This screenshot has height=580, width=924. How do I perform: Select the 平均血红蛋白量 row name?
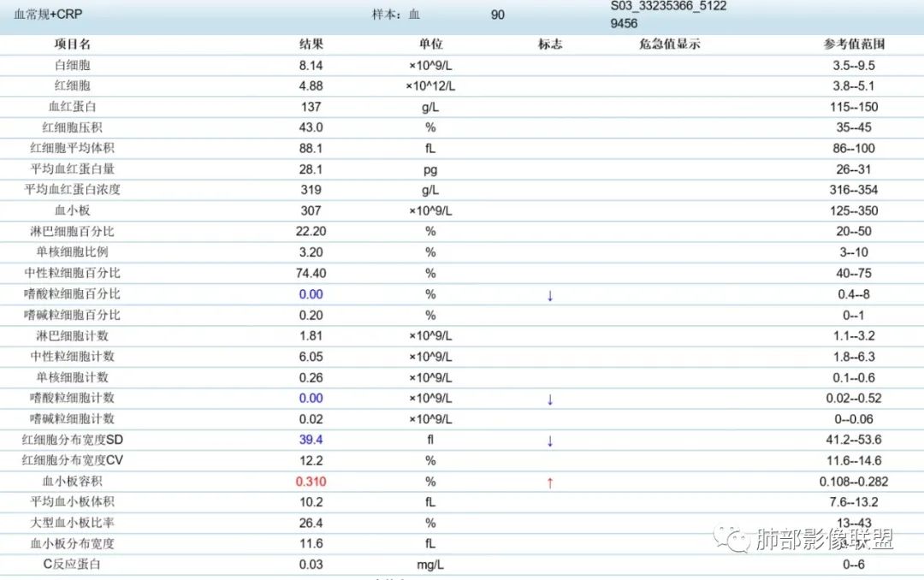[73, 169]
